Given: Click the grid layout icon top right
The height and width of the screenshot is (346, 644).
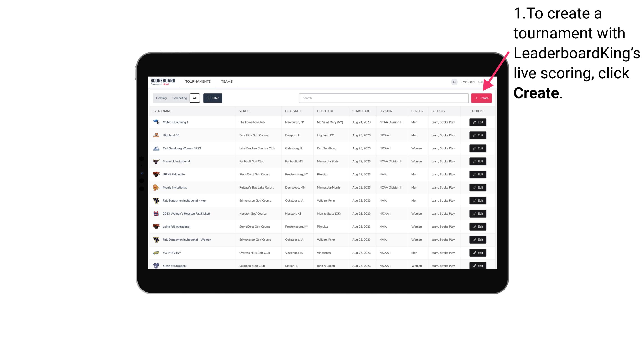Looking at the screenshot, I should tap(454, 82).
